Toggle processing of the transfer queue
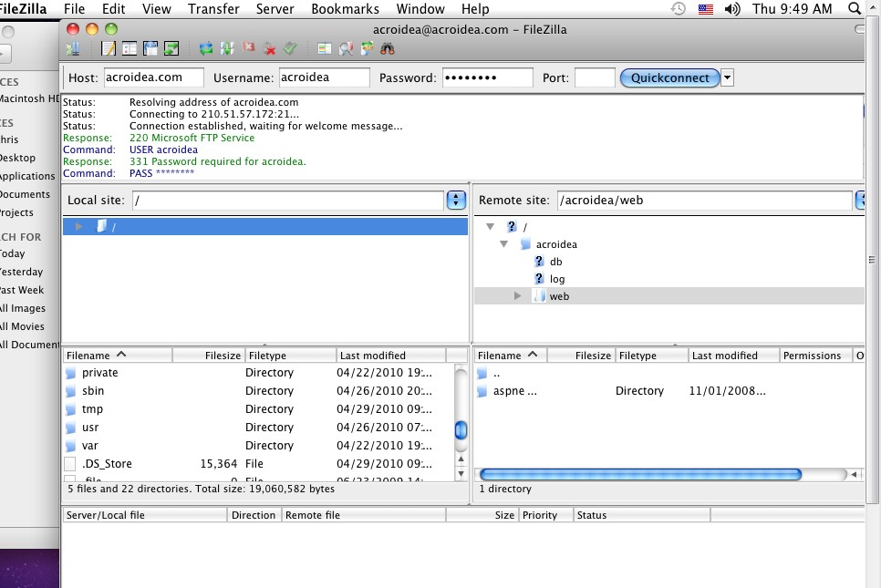The width and height of the screenshot is (881, 588). [227, 49]
